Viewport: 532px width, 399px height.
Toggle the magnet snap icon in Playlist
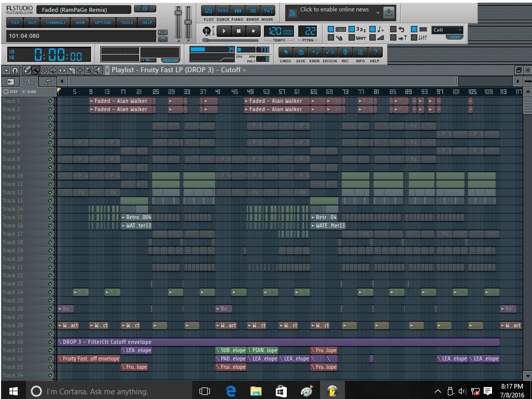15,70
